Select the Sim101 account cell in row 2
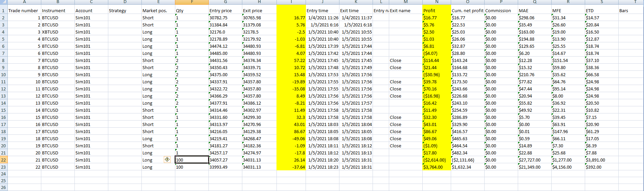 coord(91,18)
